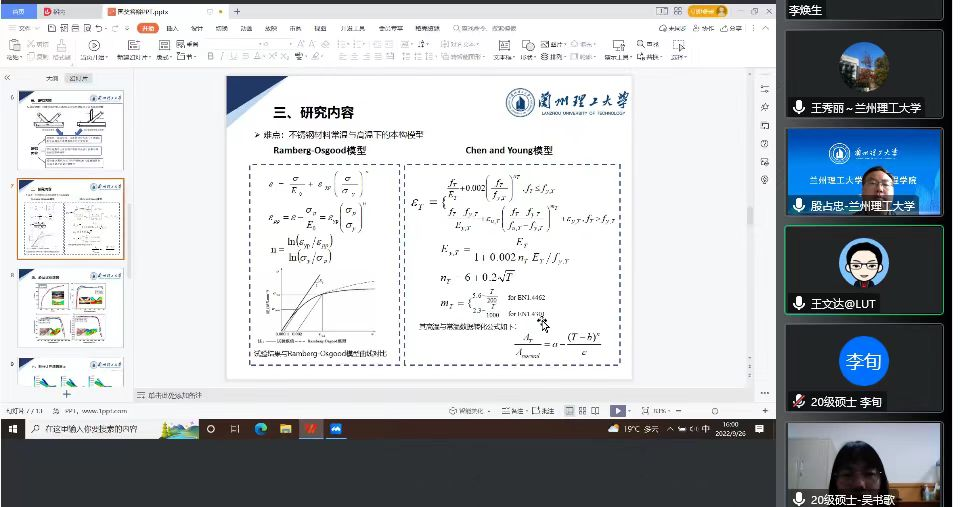Add a new slide with plus icon

click(67, 395)
